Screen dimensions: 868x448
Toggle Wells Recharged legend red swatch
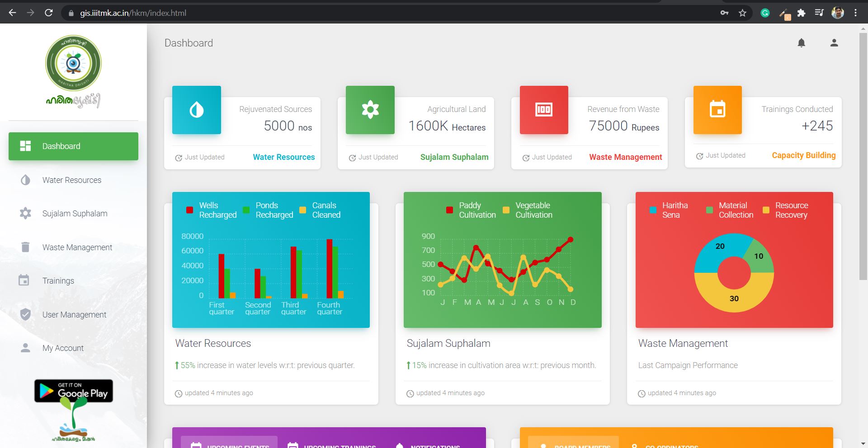(190, 210)
